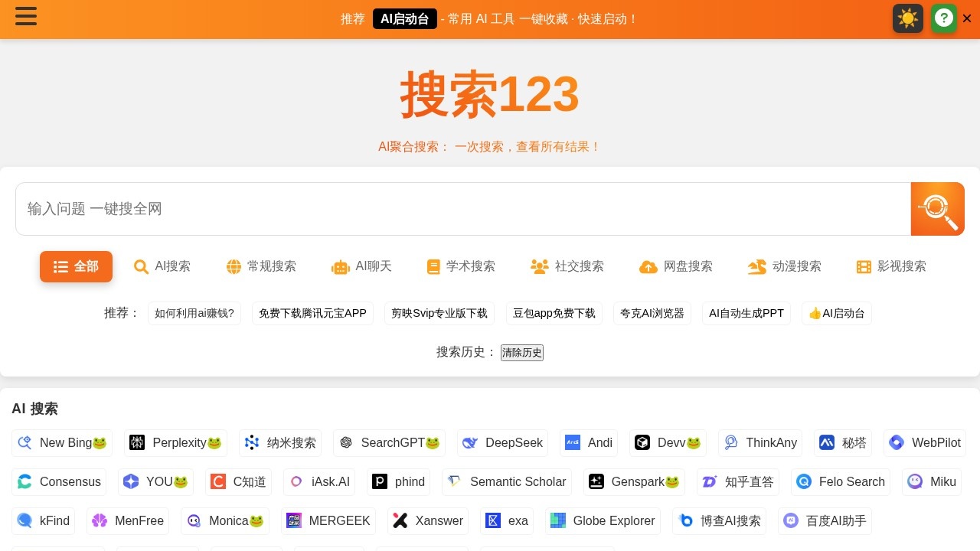
Task: Switch to the 学术搜索 tab
Action: coord(461,266)
